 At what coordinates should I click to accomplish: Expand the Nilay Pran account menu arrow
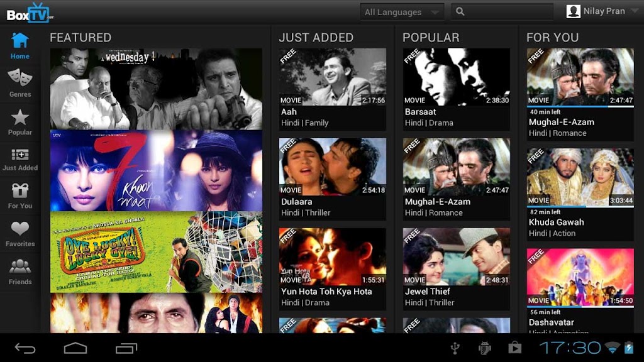(x=635, y=11)
